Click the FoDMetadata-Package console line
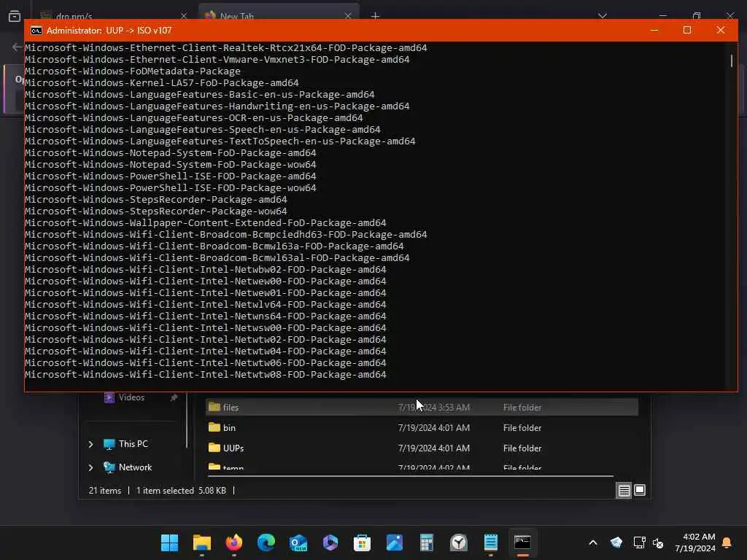The width and height of the screenshot is (747, 560). 133,71
